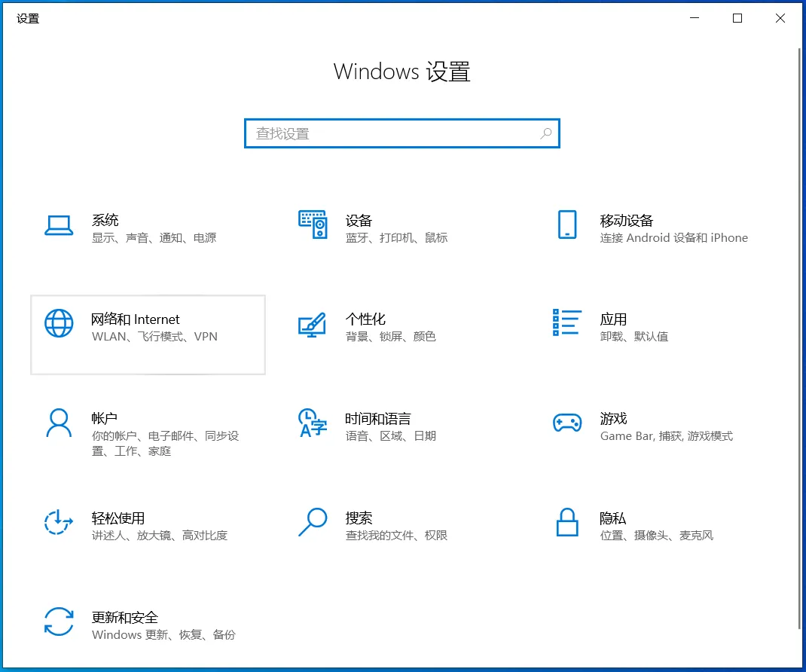The width and height of the screenshot is (806, 672).
Task: Click the 帐户 category title
Action: coord(105,419)
